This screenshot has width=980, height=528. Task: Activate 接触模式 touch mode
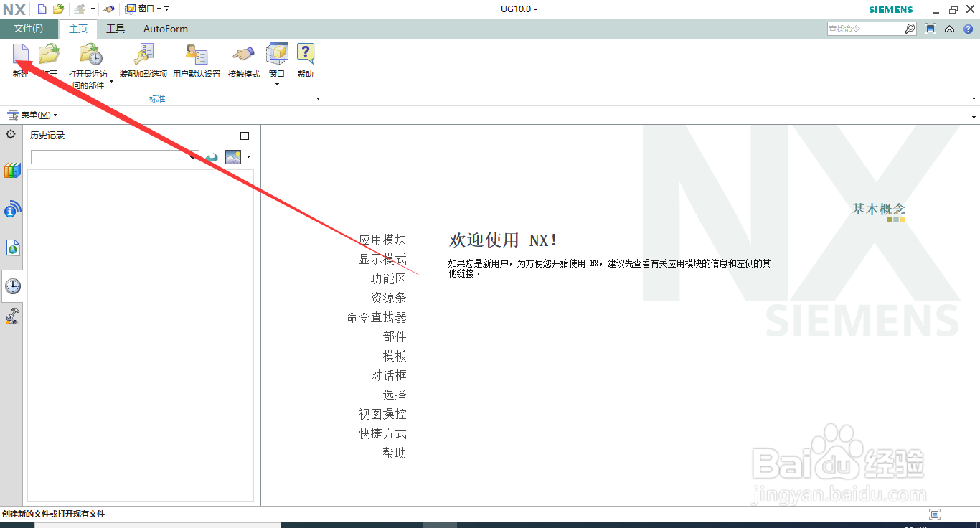coord(244,55)
